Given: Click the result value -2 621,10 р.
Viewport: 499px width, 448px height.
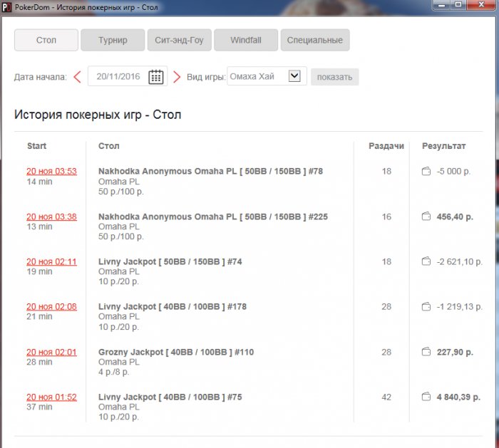Looking at the screenshot, I should coord(460,261).
